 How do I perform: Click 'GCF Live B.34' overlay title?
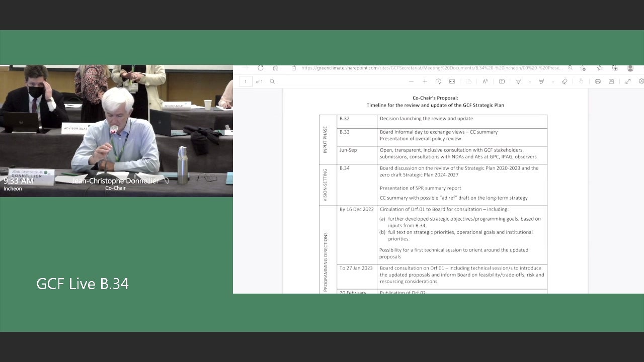tap(83, 284)
